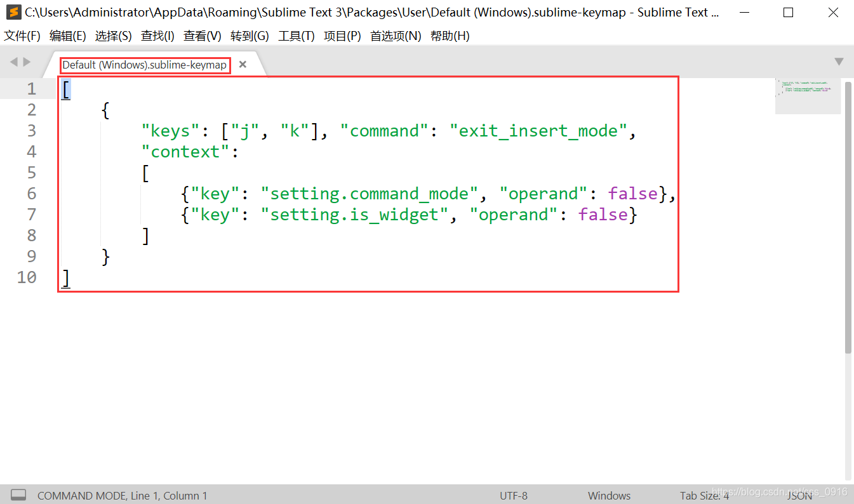Open the 选择(S) menu
The width and height of the screenshot is (854, 504).
click(114, 36)
